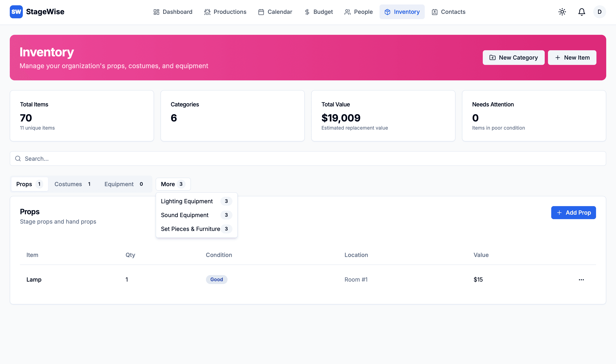The width and height of the screenshot is (616, 364).
Task: Focus the Search input field
Action: click(x=308, y=159)
